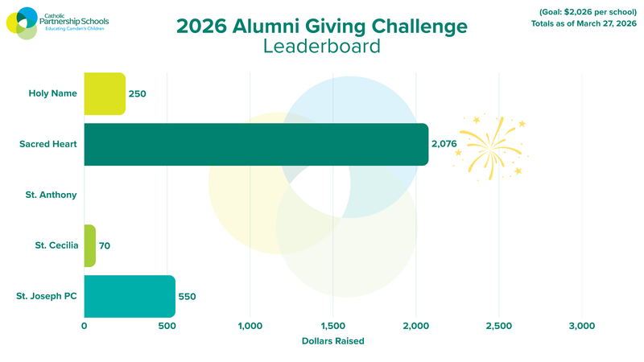Viewport: 644px width, 362px height.
Task: Click the Holy Name school label
Action: point(53,93)
